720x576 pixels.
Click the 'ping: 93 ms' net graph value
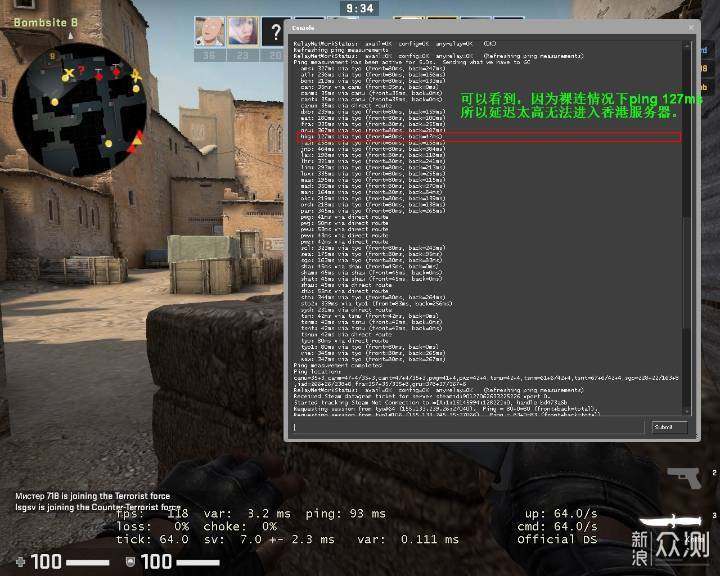[346, 514]
